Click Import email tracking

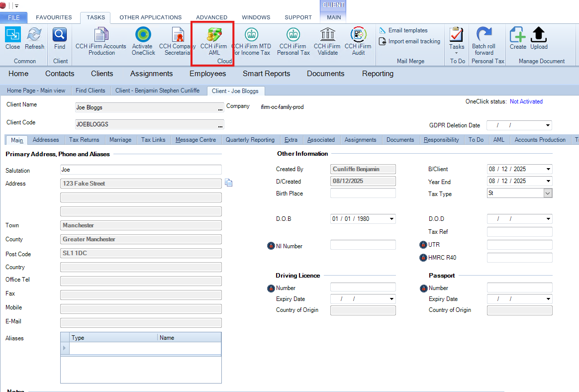(409, 41)
